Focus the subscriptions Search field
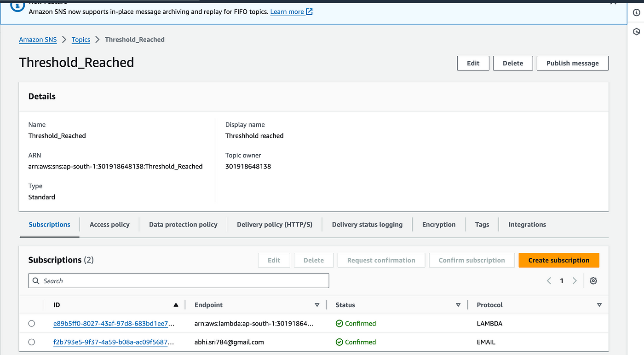The image size is (644, 355). point(178,281)
